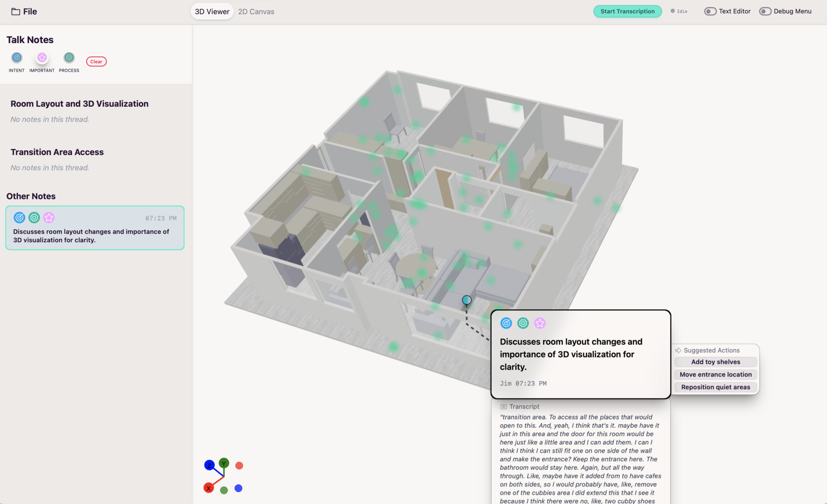Click the File folder icon
Viewport: 827px width, 504px height.
click(x=16, y=12)
